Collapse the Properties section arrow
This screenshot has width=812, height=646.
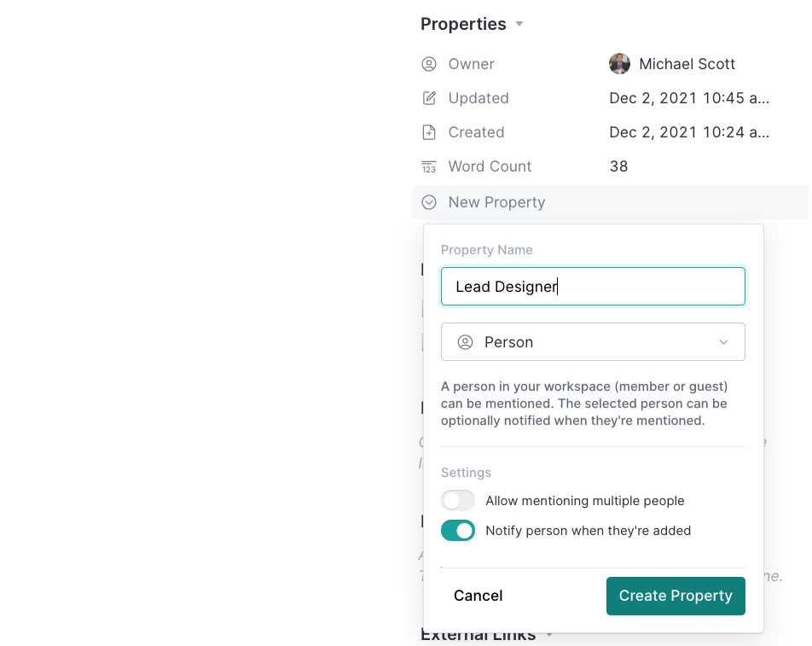(x=519, y=25)
